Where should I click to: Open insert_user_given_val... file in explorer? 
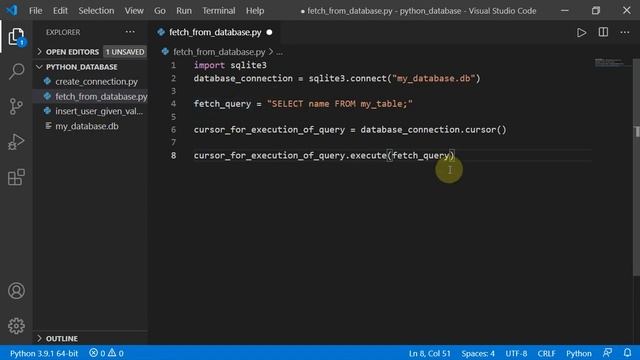click(99, 111)
